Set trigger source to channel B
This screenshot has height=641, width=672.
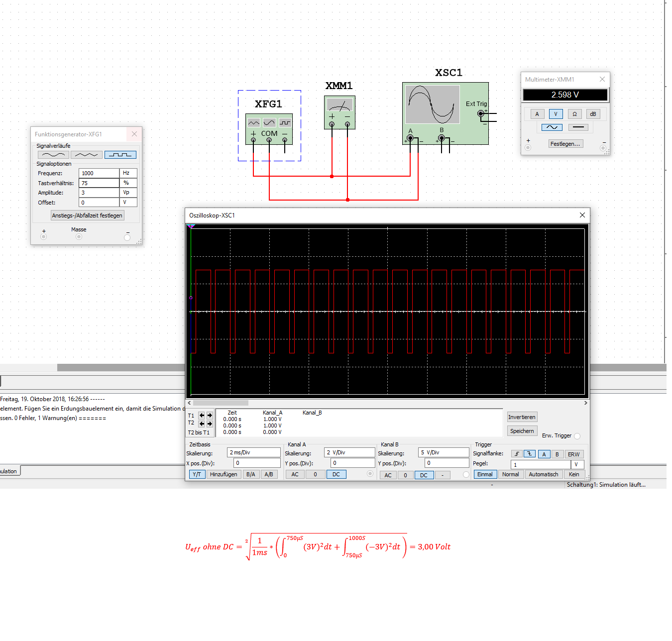pos(558,454)
